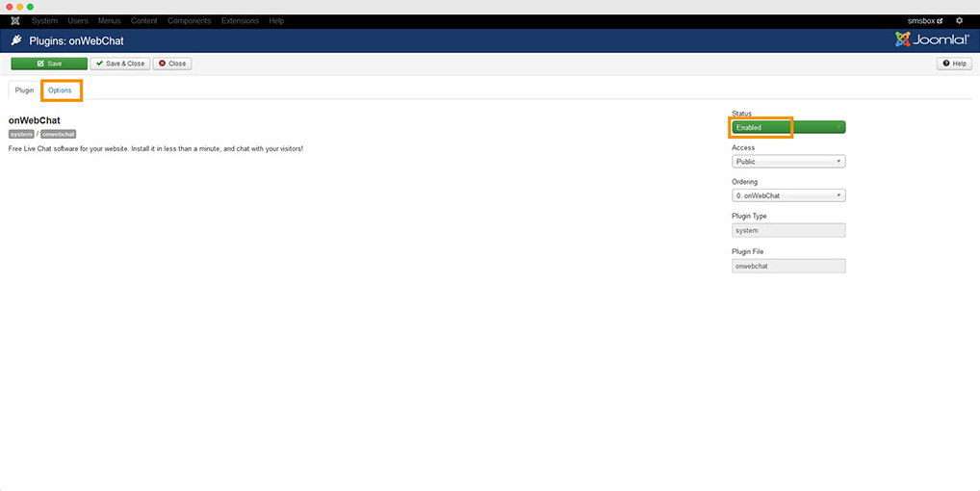Select the Plugin tab
980x491 pixels.
point(24,90)
